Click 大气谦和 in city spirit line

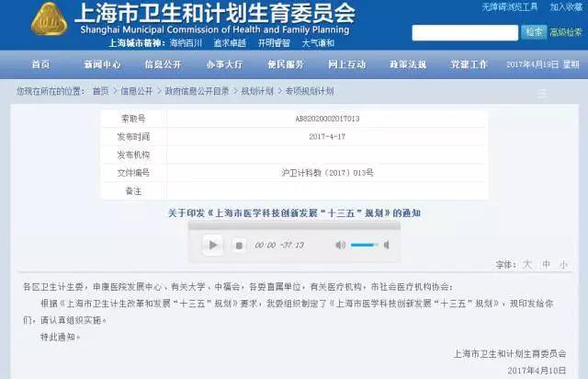click(x=318, y=43)
